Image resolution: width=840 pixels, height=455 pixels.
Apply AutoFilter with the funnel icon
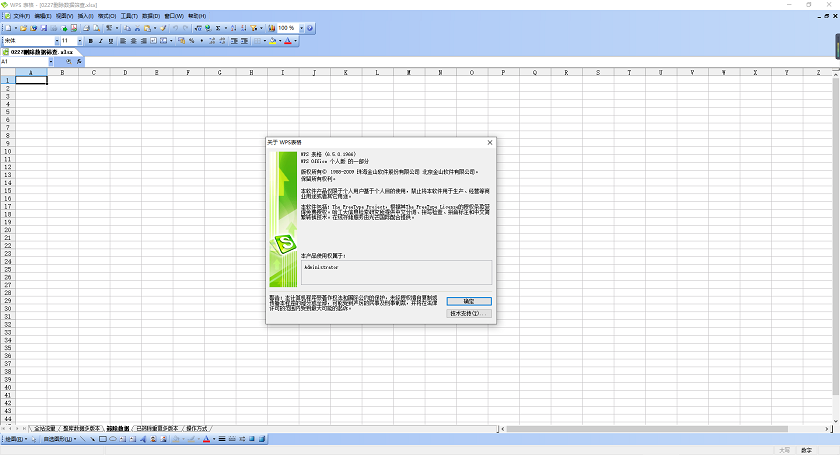(253, 28)
